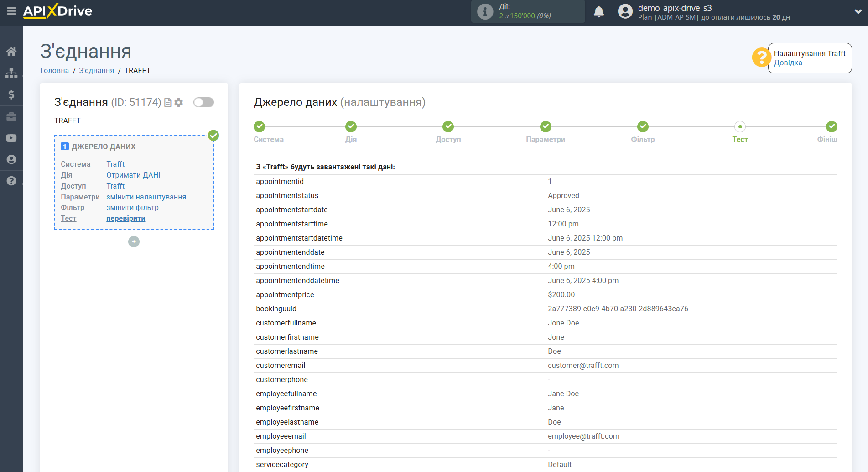Click the перевірити test link
Image resolution: width=868 pixels, height=472 pixels.
[x=126, y=218]
